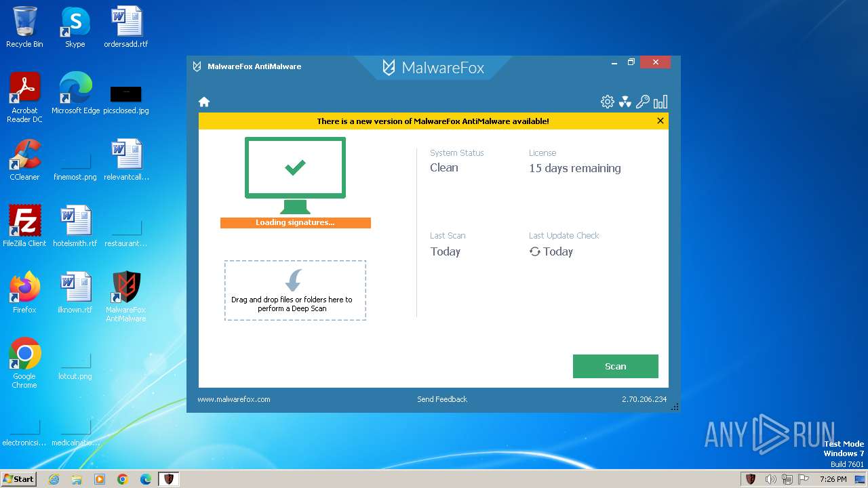Click the Last Scan Today value
This screenshot has height=488, width=868.
tap(446, 251)
